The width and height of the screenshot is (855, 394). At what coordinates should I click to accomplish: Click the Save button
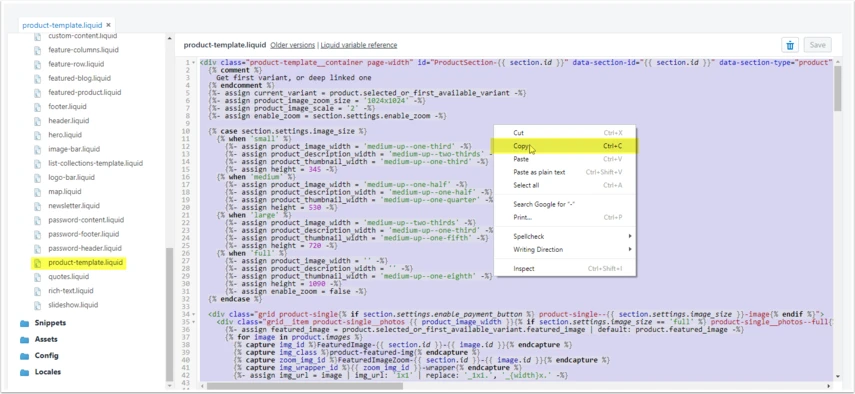coord(817,45)
